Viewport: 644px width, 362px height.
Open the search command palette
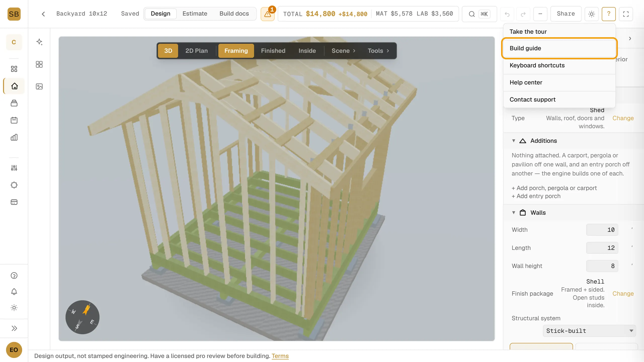(479, 14)
